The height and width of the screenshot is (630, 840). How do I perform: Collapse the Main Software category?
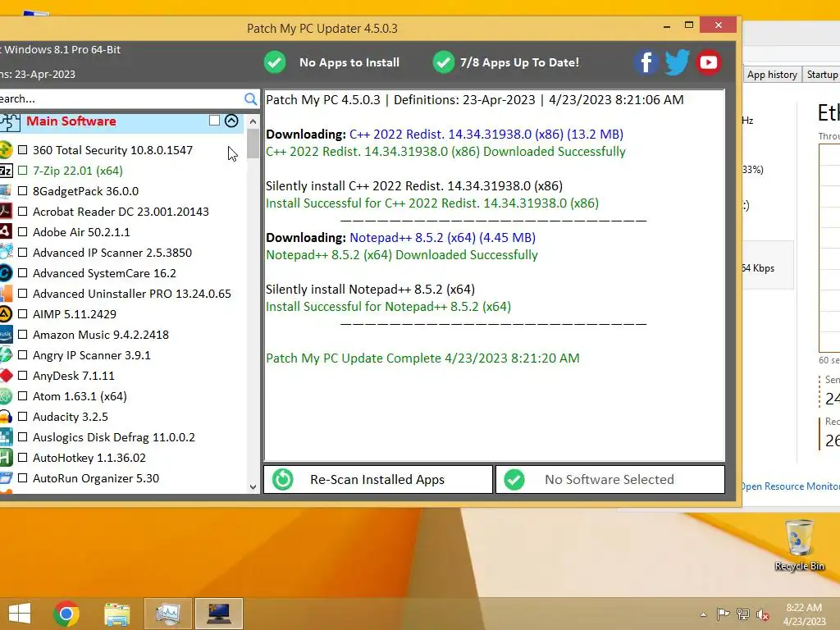click(231, 121)
